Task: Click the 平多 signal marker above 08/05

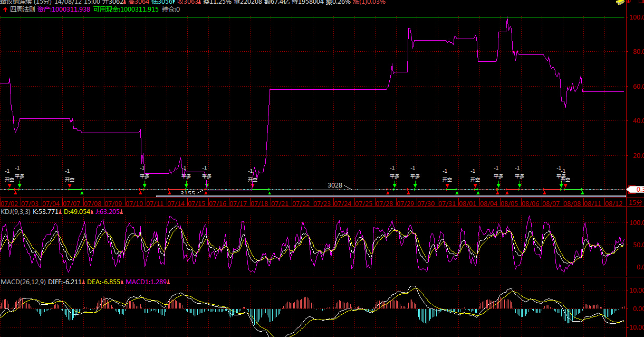Action: coord(520,176)
